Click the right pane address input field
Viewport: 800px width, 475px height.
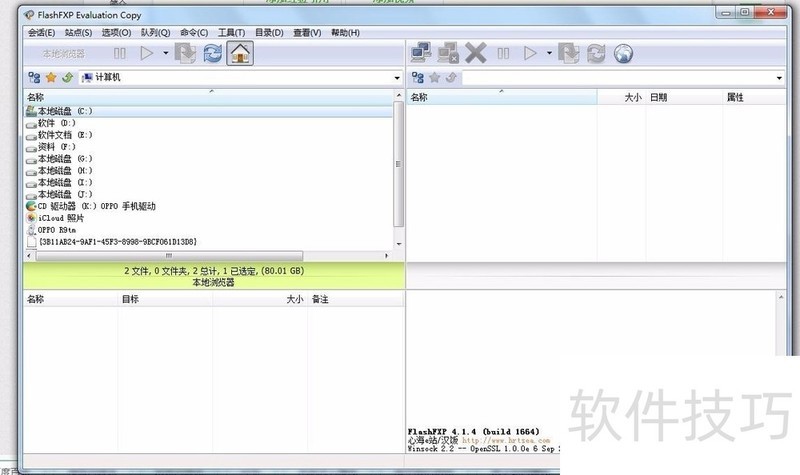[617, 78]
